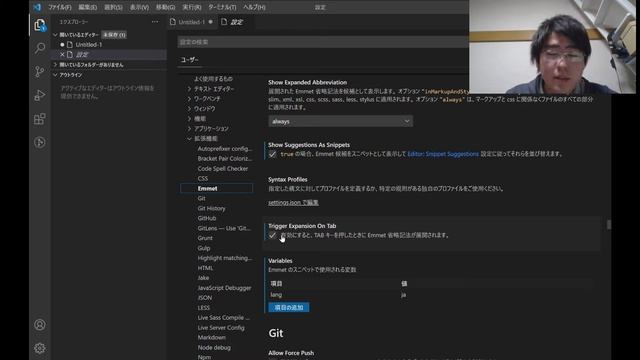640x360 pixels.
Task: Expand ウィンドウ settings category
Action: [189, 109]
